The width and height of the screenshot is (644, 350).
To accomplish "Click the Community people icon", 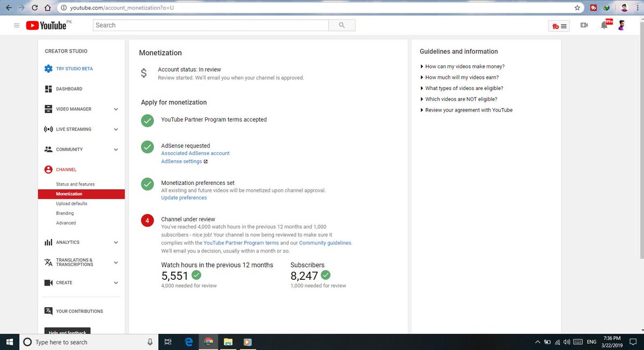I will tap(48, 150).
